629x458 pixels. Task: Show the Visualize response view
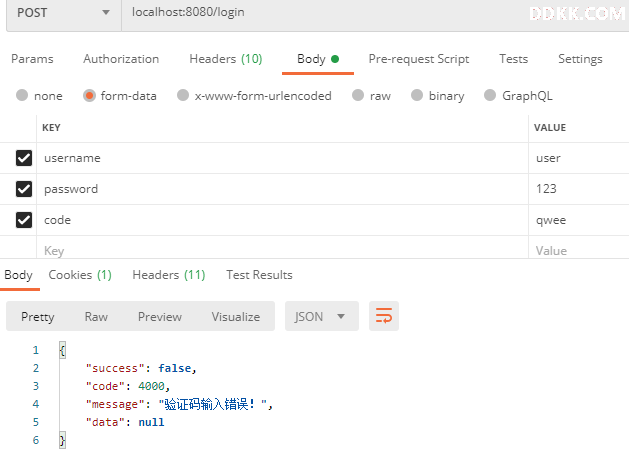236,316
